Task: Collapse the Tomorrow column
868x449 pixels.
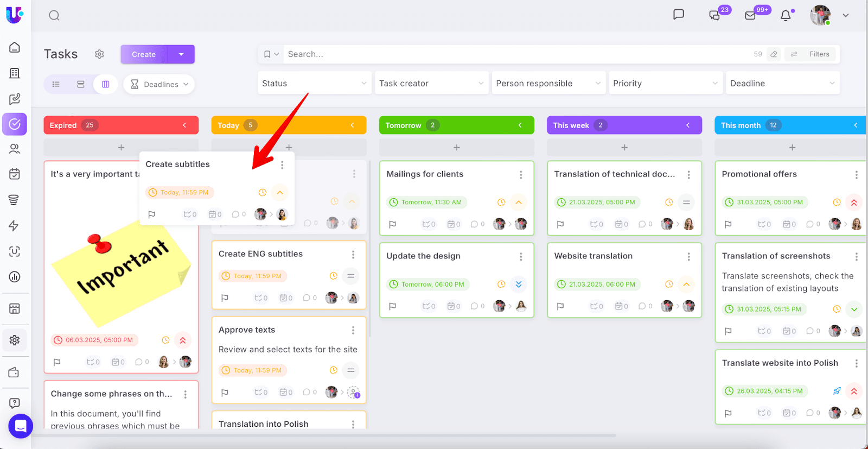Action: pyautogui.click(x=520, y=125)
